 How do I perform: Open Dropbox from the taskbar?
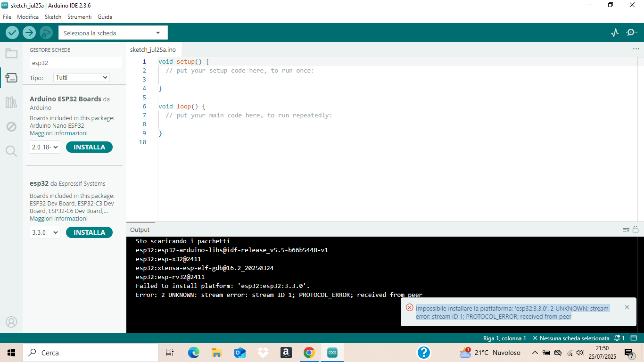pos(263,353)
